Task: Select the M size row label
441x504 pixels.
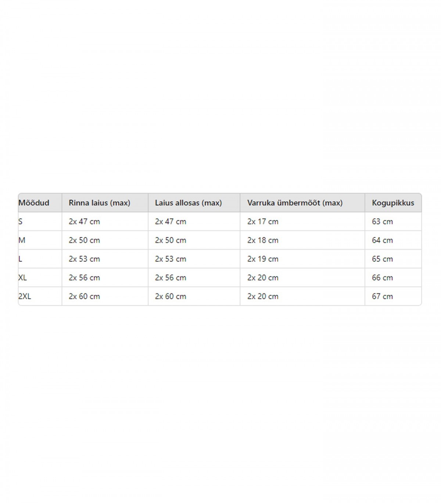Action: tap(22, 240)
